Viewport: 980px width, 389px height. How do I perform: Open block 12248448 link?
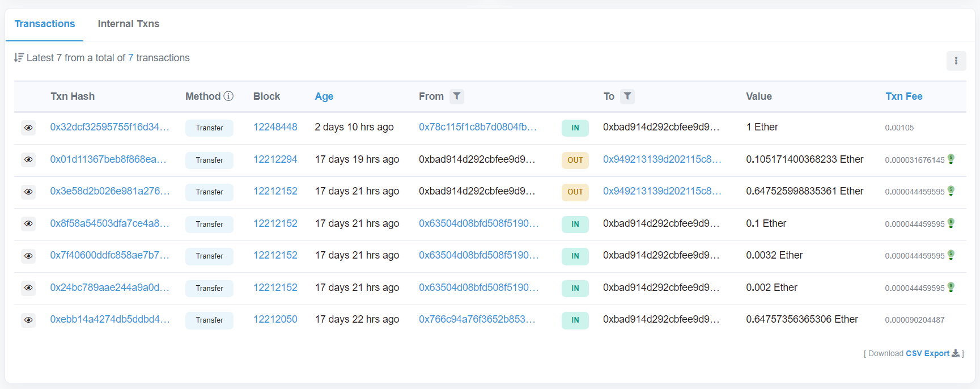point(275,127)
